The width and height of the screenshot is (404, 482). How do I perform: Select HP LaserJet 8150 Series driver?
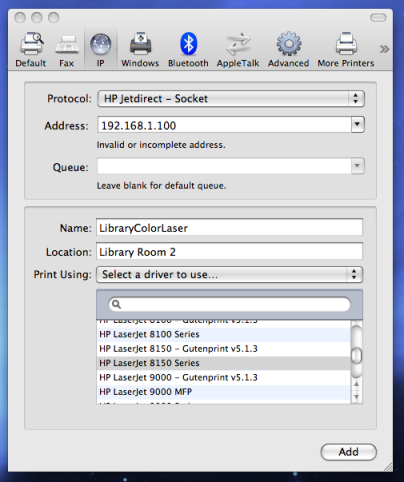coord(223,363)
